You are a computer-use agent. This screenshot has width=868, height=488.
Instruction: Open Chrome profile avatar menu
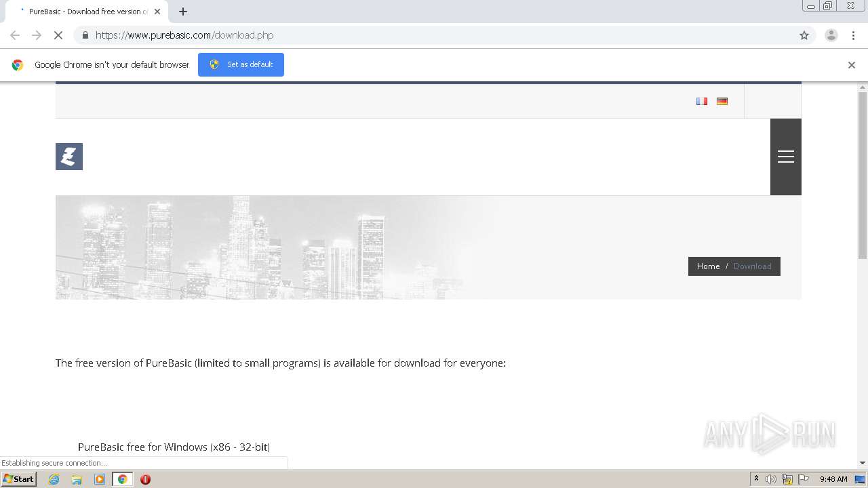click(x=831, y=35)
